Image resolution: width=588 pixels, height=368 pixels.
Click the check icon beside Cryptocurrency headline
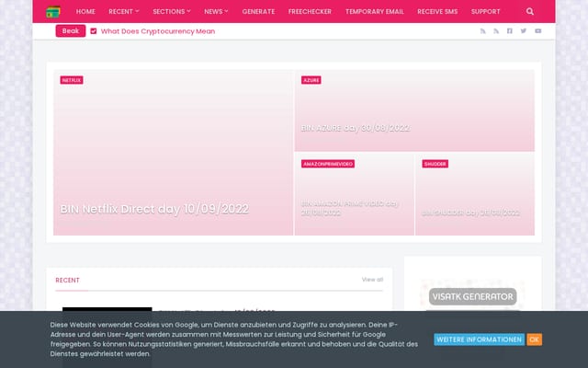(94, 31)
